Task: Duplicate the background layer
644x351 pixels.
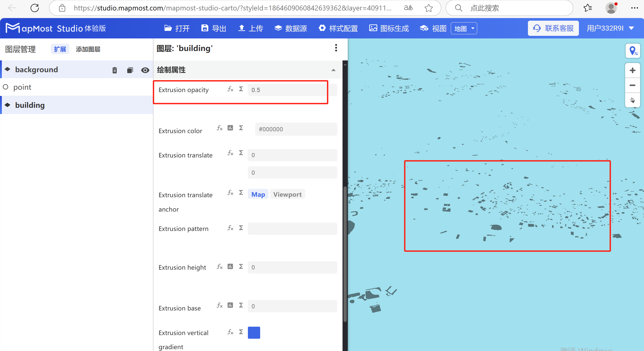Action: [x=130, y=70]
